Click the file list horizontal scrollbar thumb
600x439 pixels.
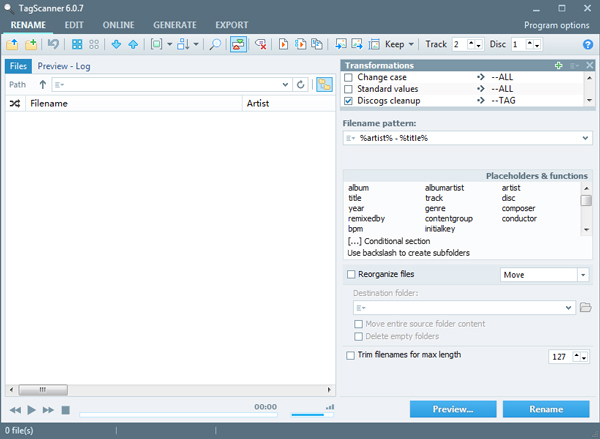point(43,390)
